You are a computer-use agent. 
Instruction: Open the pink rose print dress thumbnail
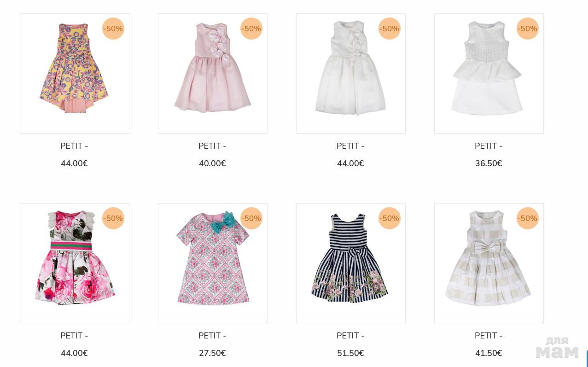click(x=75, y=263)
